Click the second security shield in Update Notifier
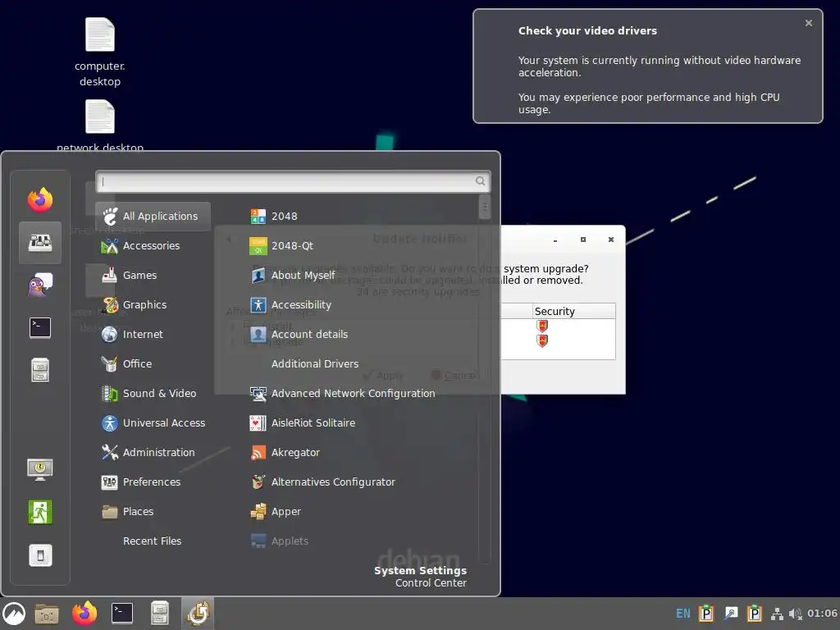The width and height of the screenshot is (840, 630). pyautogui.click(x=542, y=340)
